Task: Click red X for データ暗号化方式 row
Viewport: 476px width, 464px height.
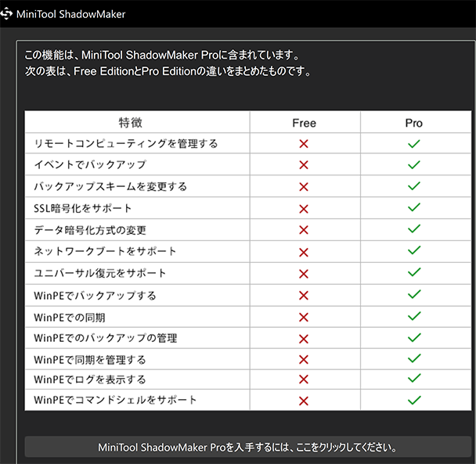Action: pos(304,230)
